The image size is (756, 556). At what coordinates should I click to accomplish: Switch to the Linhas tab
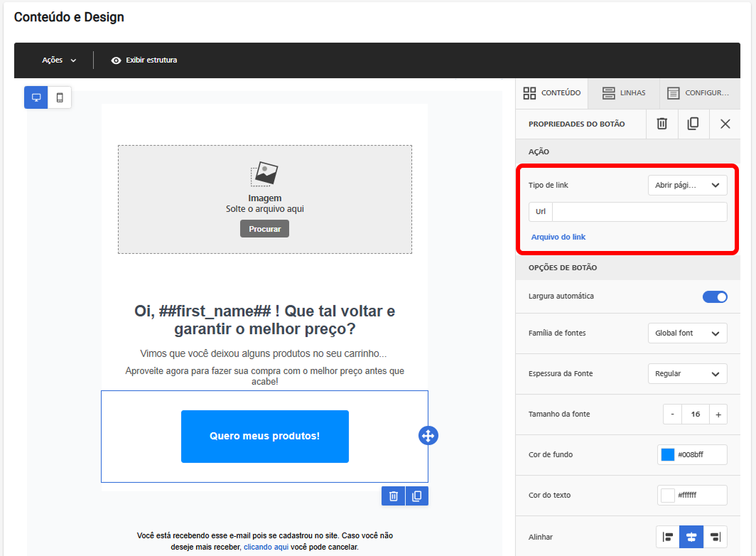pyautogui.click(x=624, y=93)
